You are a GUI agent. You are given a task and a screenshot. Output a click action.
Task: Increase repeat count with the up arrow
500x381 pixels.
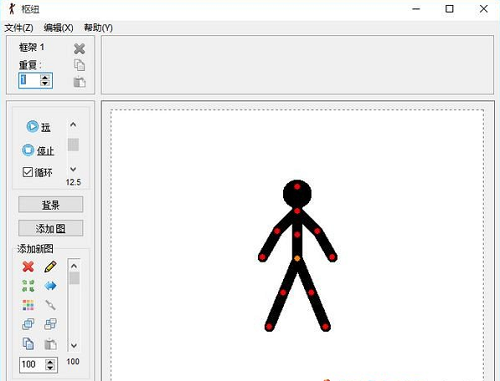pos(45,77)
